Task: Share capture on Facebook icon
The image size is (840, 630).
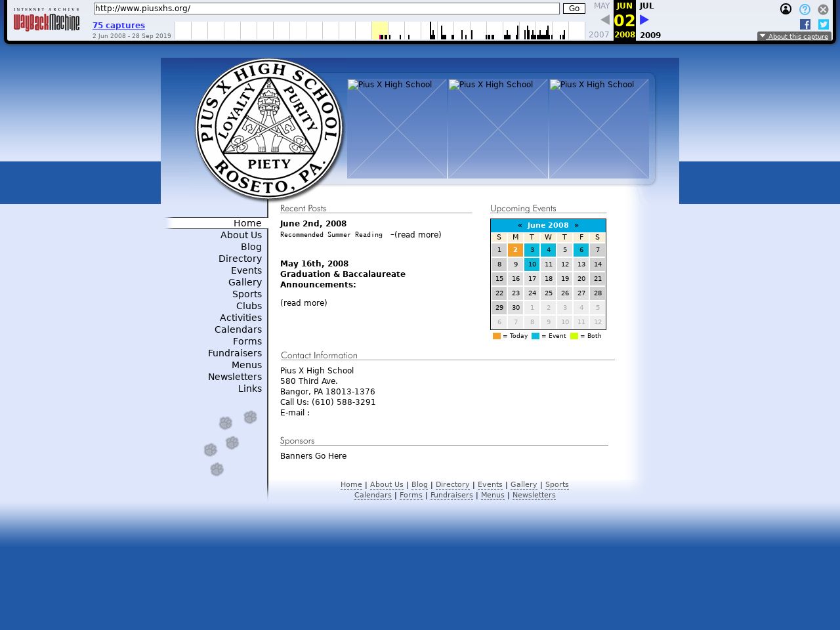Action: [x=805, y=24]
